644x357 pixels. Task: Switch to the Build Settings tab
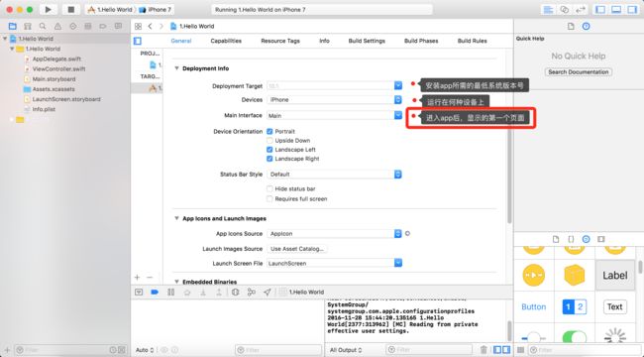click(x=367, y=41)
